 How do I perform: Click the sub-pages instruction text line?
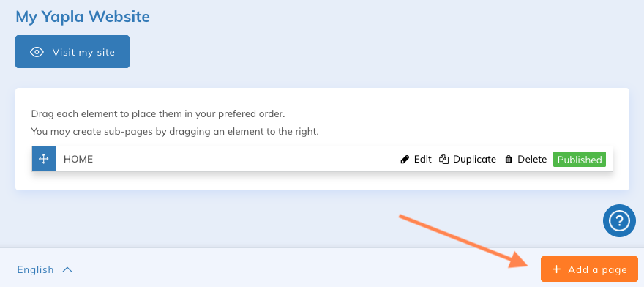tap(175, 132)
